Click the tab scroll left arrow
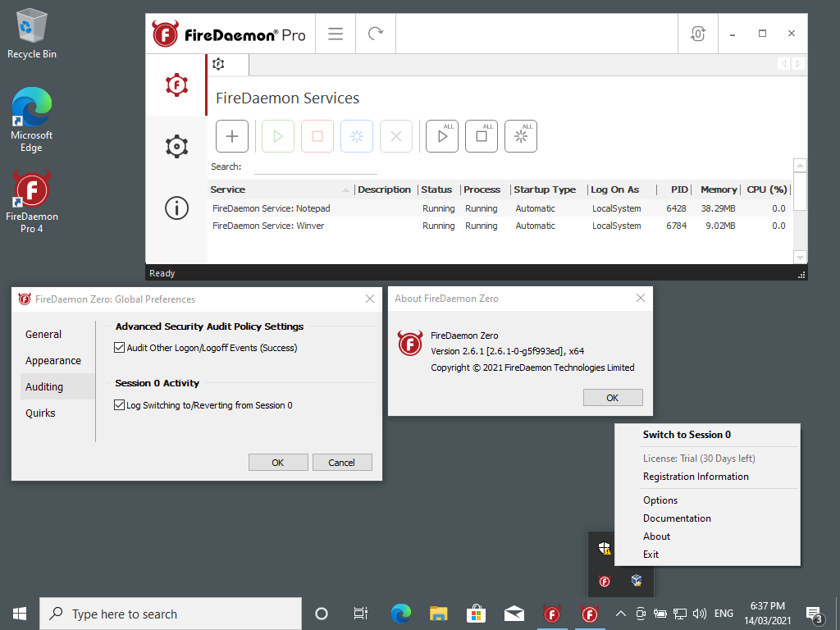840x630 pixels. point(783,64)
